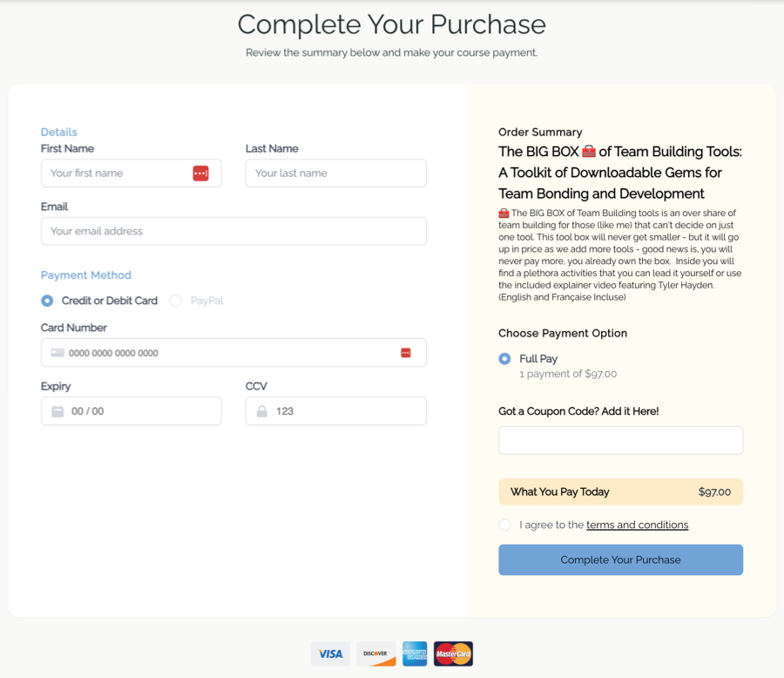784x678 pixels.
Task: Click the password manager icon in First Name
Action: point(200,173)
